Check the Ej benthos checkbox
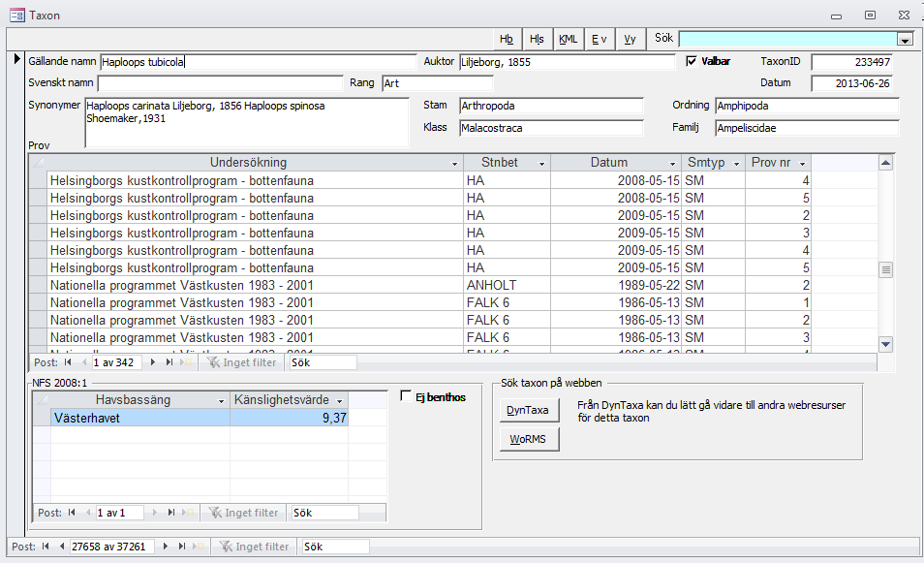The image size is (924, 563). pyautogui.click(x=406, y=395)
